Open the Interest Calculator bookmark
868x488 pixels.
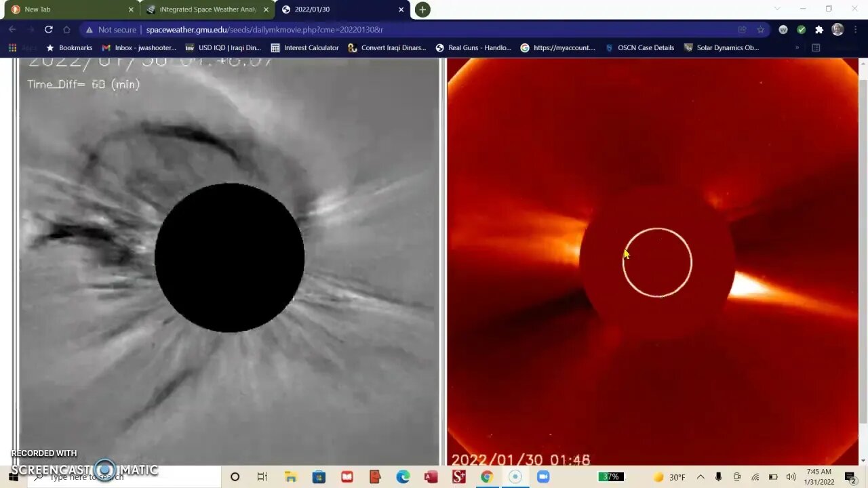coord(304,48)
